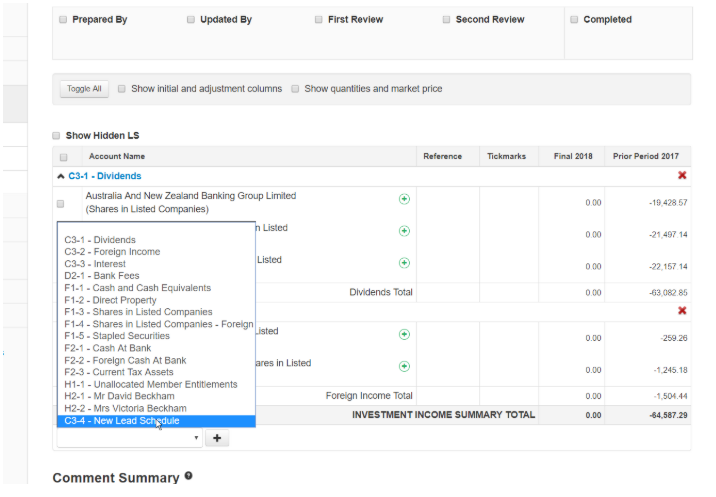The height and width of the screenshot is (497, 716).
Task: Click green plus icon in row with -259.26
Action: click(404, 335)
